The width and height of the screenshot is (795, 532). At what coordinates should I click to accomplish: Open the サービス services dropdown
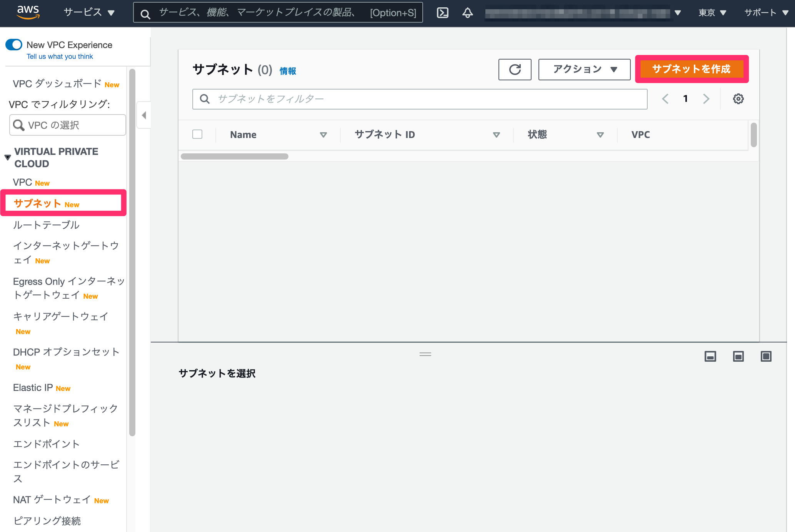pyautogui.click(x=89, y=12)
